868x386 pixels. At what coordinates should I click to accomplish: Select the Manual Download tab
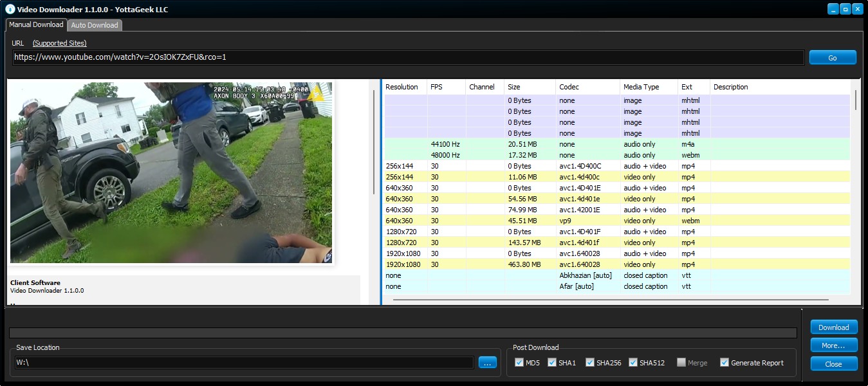click(35, 24)
